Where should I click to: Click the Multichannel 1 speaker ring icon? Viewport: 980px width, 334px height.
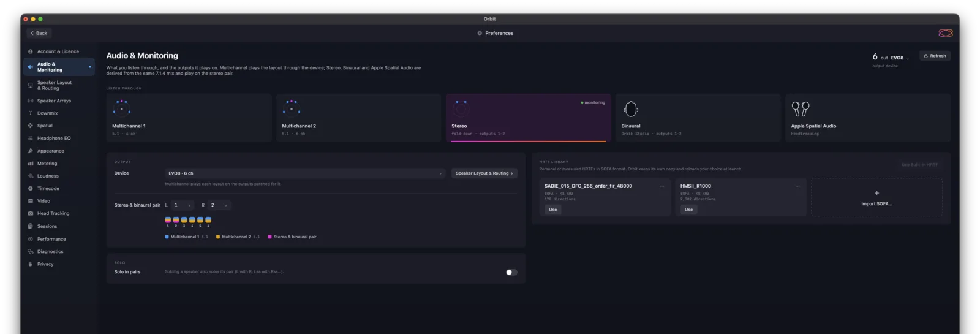(x=121, y=108)
